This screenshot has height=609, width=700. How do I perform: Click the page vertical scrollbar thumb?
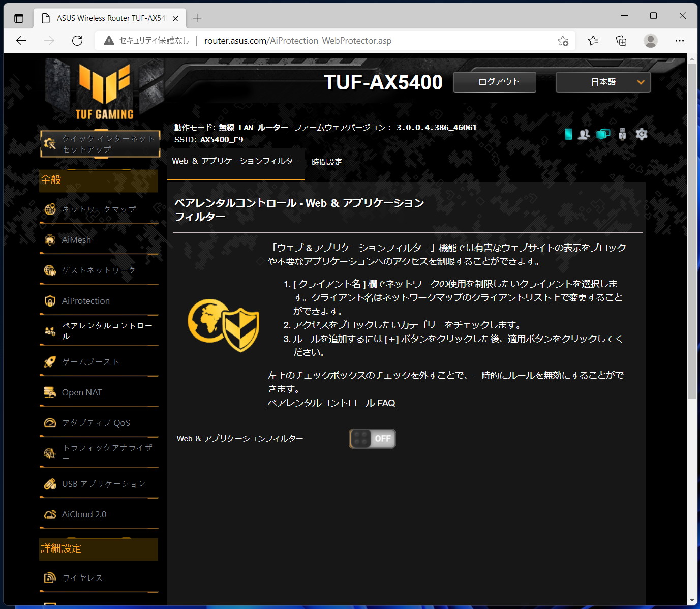(x=692, y=231)
